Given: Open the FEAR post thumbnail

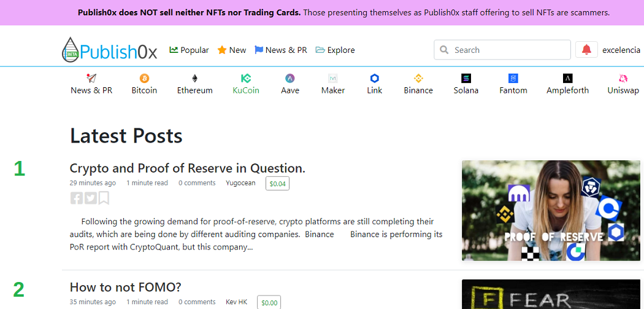Looking at the screenshot, I should (551, 295).
